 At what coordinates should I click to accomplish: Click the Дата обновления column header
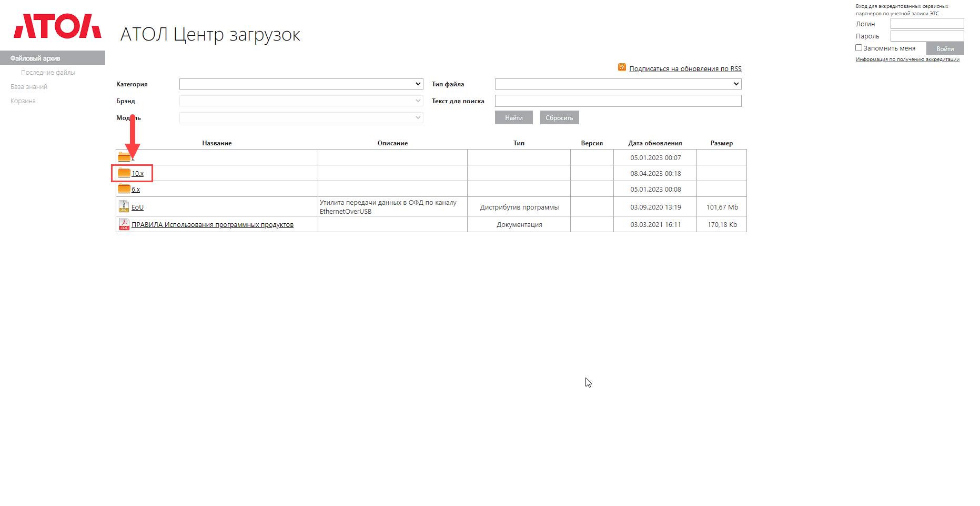[x=655, y=143]
